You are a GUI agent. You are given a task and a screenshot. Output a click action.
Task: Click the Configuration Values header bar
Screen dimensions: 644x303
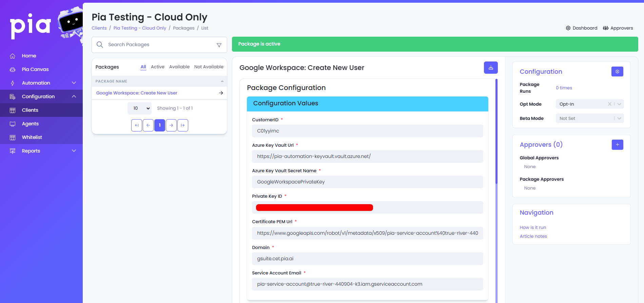click(368, 104)
